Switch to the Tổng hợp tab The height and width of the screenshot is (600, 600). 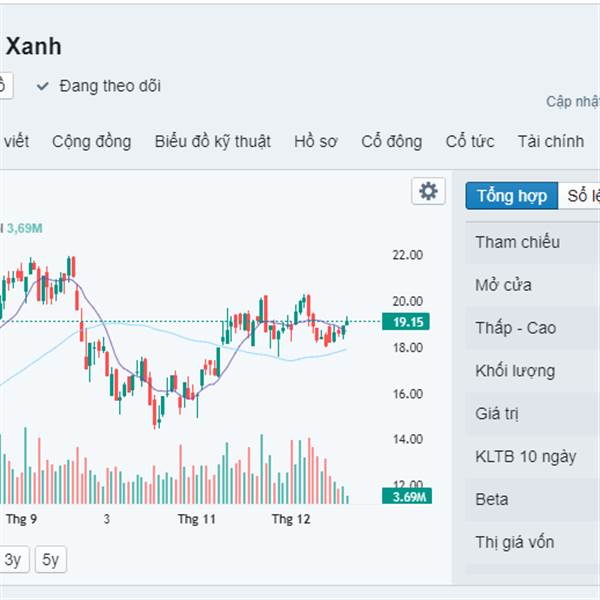click(x=511, y=195)
